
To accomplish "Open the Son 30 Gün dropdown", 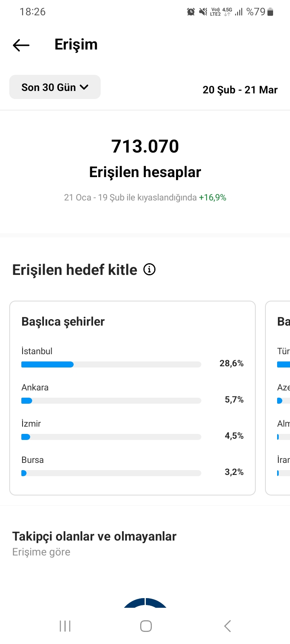I will coord(55,87).
